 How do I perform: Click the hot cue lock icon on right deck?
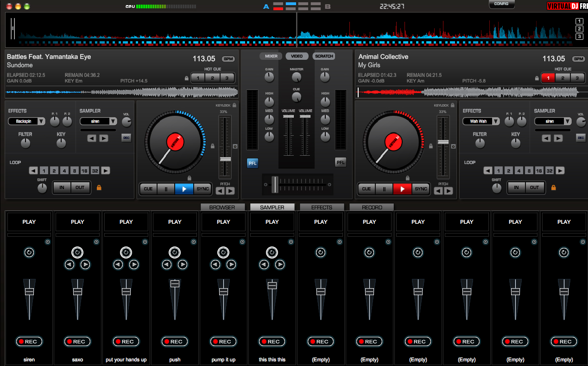(537, 78)
